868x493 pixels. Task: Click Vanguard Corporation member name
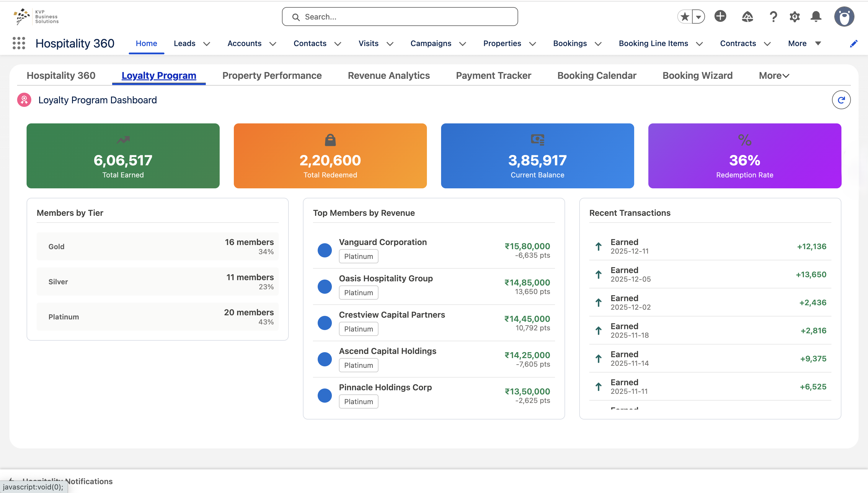click(x=383, y=242)
